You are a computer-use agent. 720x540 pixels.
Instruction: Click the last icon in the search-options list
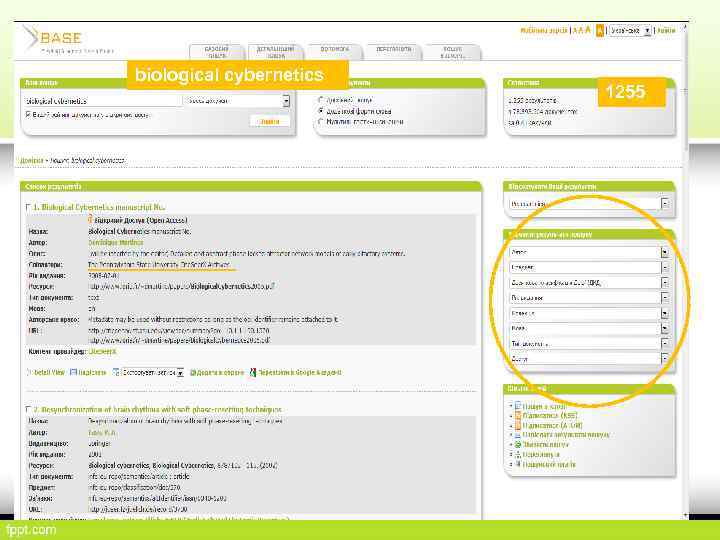[518, 464]
